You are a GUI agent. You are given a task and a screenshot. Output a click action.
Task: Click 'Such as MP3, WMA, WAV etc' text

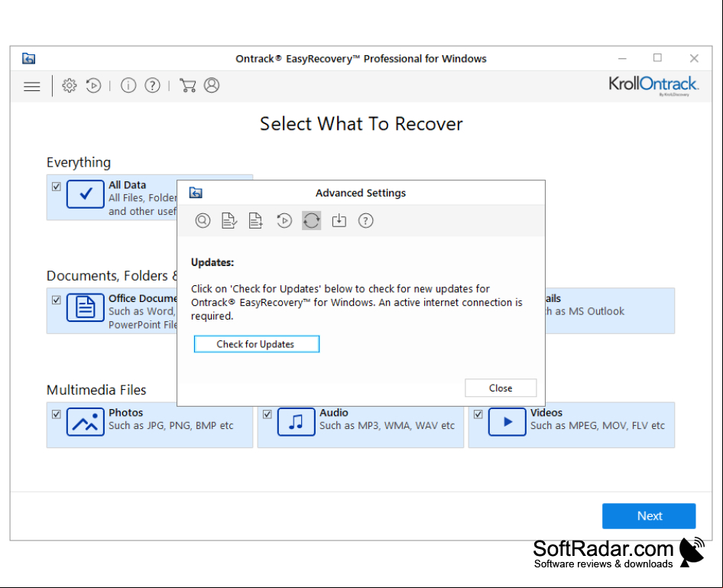click(x=387, y=426)
